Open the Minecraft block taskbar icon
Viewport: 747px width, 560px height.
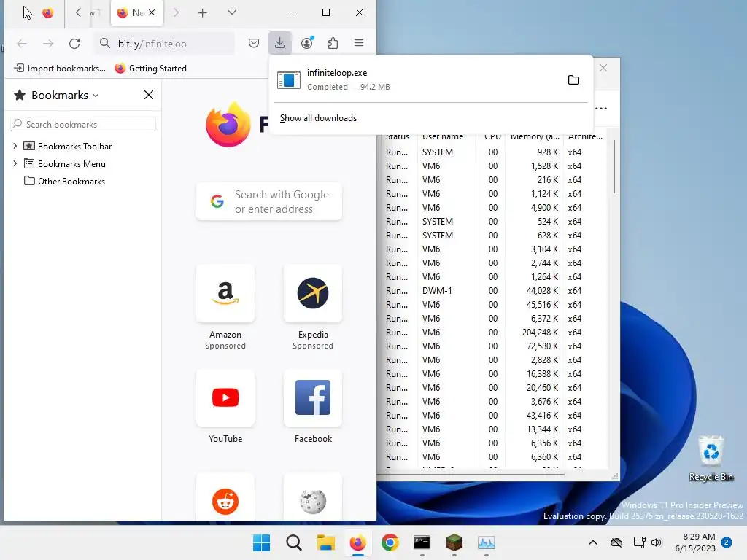tap(454, 542)
